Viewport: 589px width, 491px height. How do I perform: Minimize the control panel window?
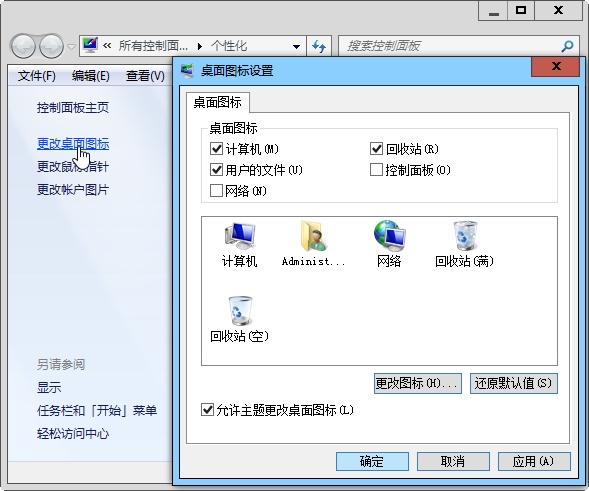click(x=494, y=11)
